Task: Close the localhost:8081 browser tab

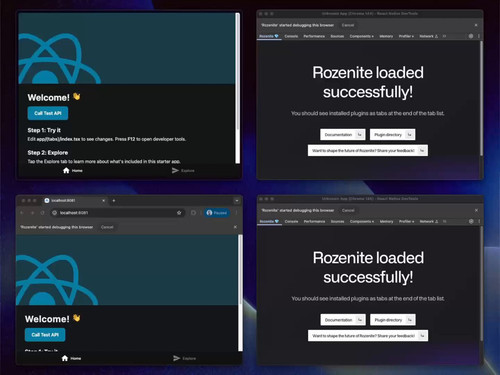Action: pyautogui.click(x=103, y=201)
